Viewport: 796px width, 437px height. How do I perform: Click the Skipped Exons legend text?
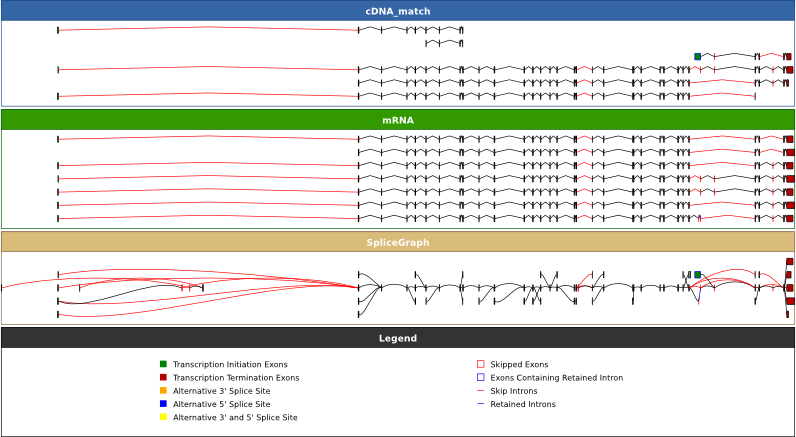(518, 364)
